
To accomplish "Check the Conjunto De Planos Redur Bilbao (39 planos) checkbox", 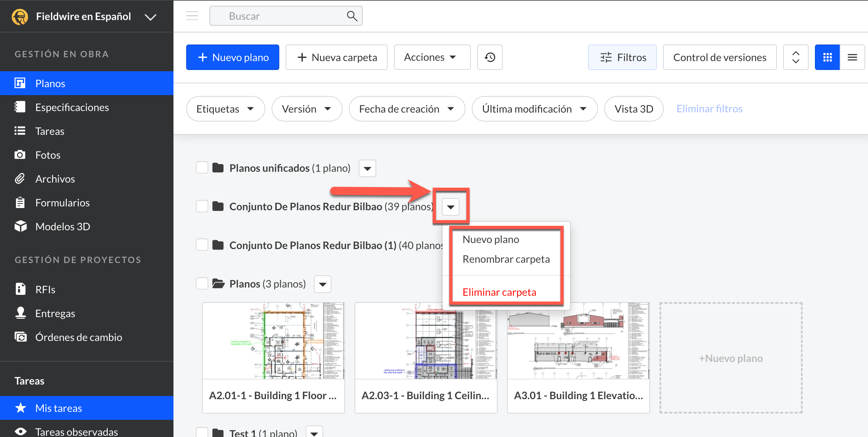I will point(202,206).
